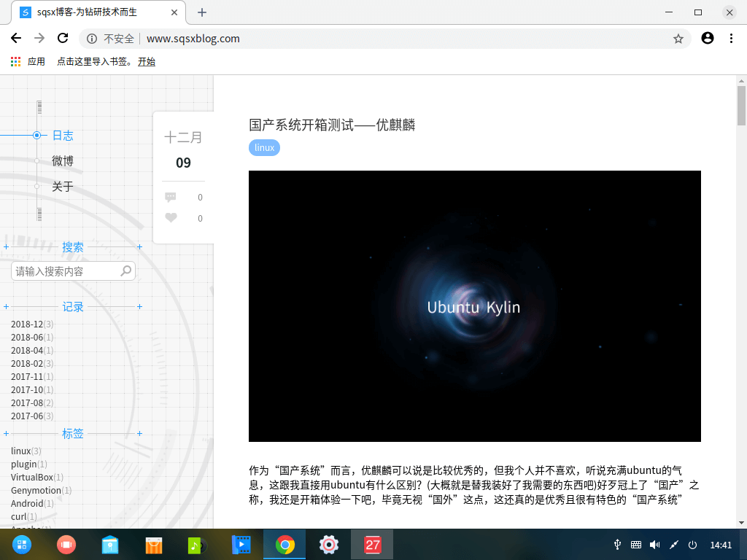The image size is (747, 560).
Task: Open the 2017-10 archive
Action: [32, 389]
